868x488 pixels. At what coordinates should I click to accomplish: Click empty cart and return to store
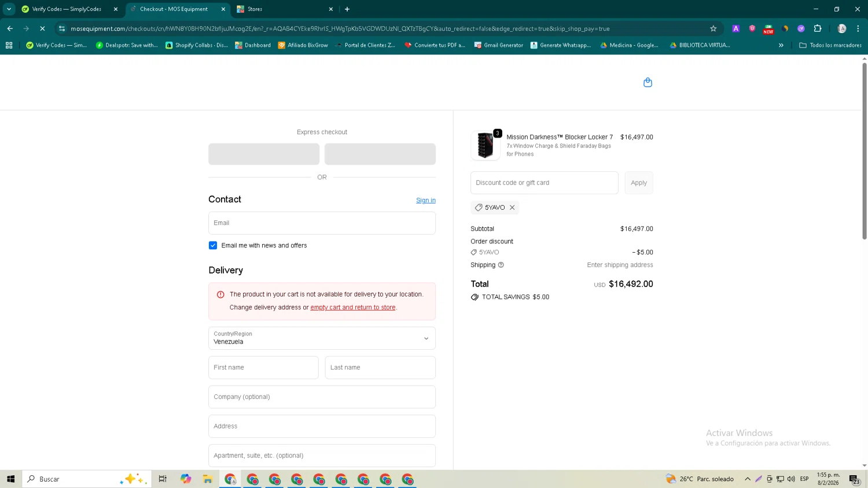353,308
